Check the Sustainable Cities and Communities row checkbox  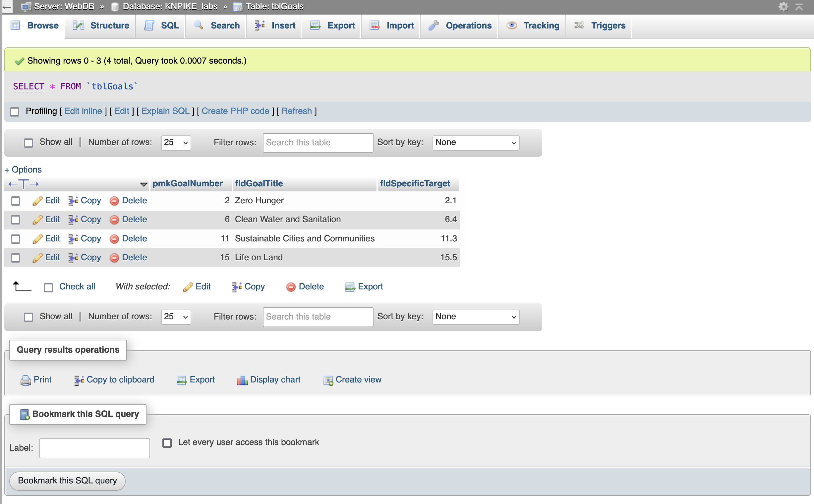click(16, 239)
